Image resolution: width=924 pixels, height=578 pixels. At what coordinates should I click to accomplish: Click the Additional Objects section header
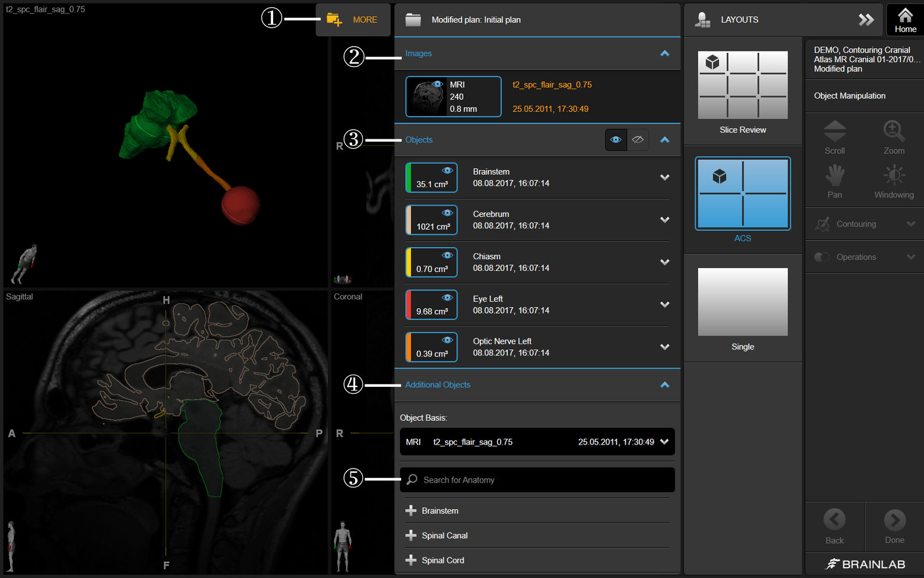pos(537,385)
